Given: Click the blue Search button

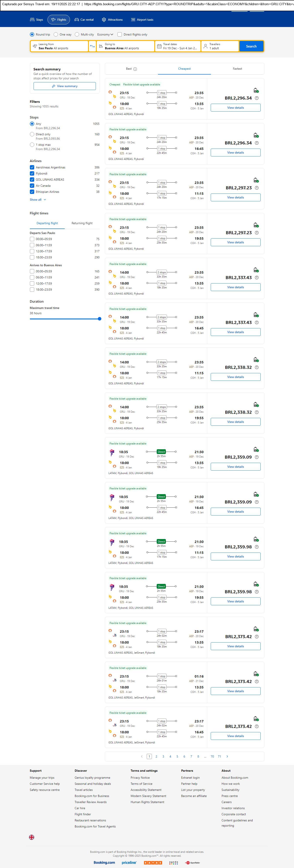Looking at the screenshot, I should pos(251,46).
